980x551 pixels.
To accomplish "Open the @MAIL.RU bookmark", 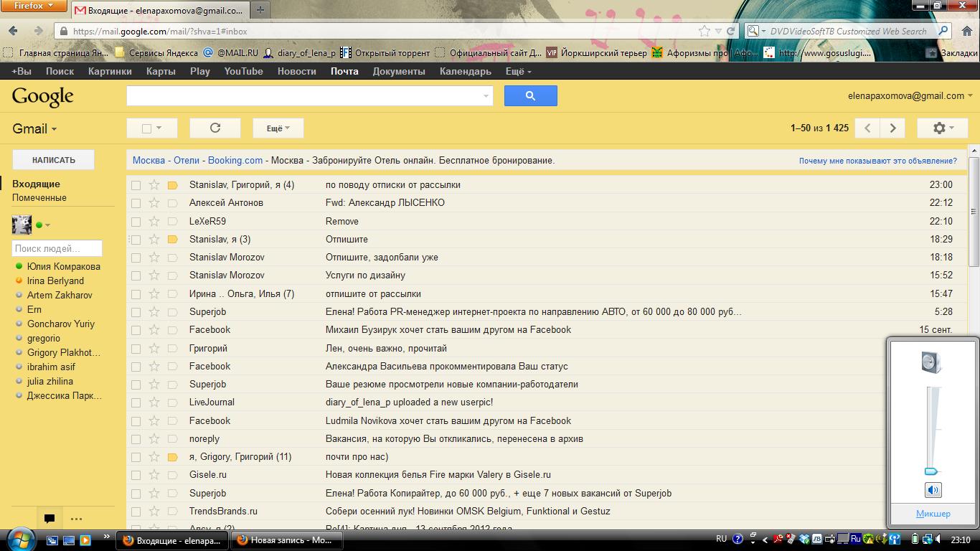I will tap(230, 52).
